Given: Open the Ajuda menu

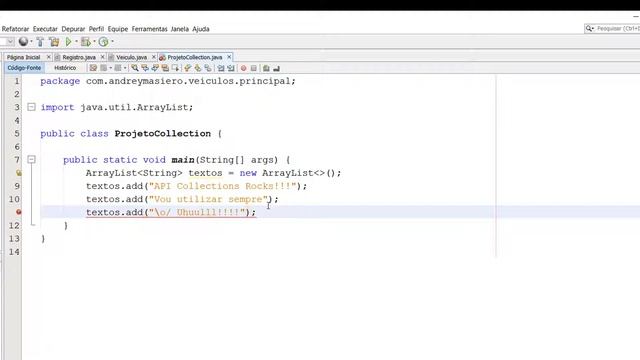Looking at the screenshot, I should [201, 29].
